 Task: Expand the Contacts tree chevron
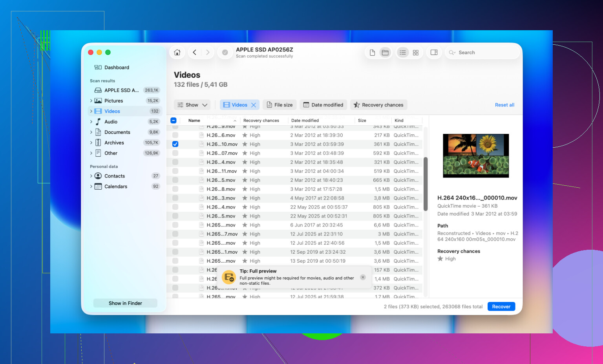91,176
